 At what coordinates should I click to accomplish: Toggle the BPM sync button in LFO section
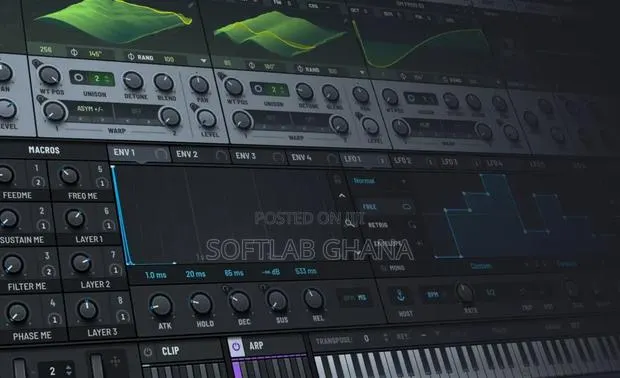[x=433, y=295]
